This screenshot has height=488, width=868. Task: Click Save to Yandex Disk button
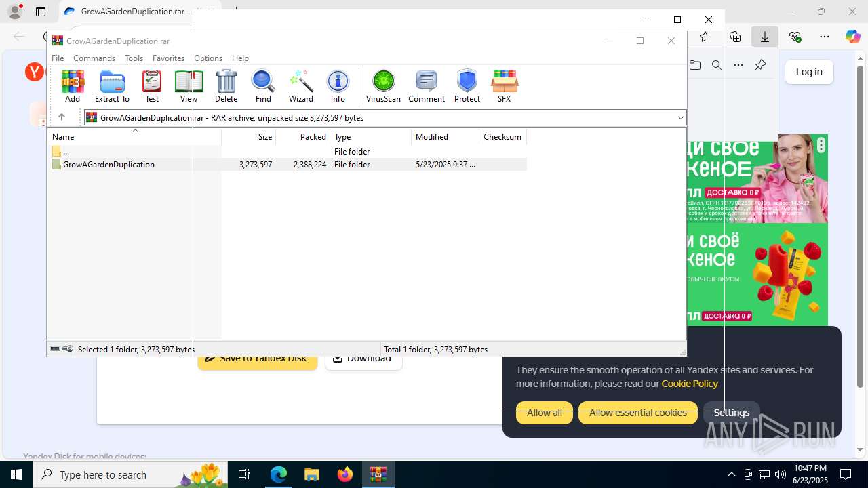258,359
